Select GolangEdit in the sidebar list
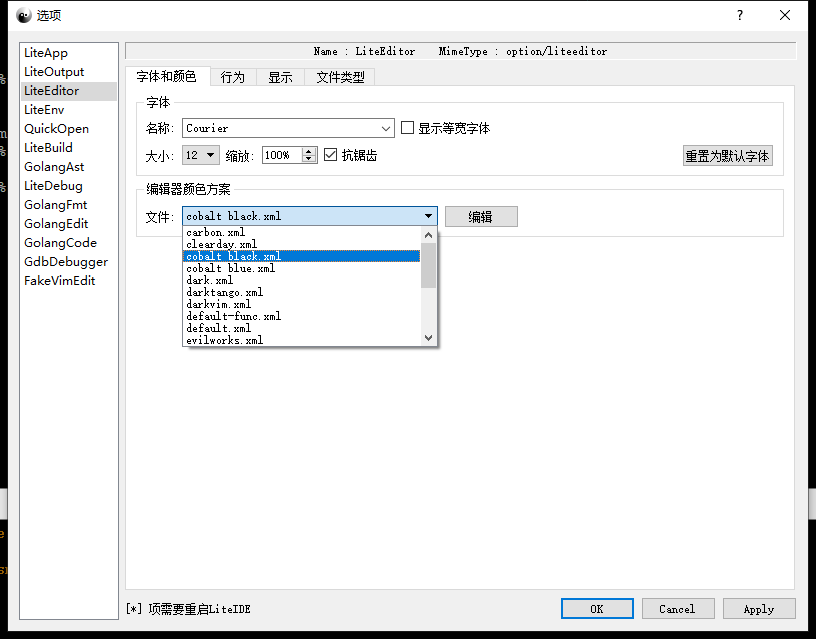The image size is (816, 639). 69,224
